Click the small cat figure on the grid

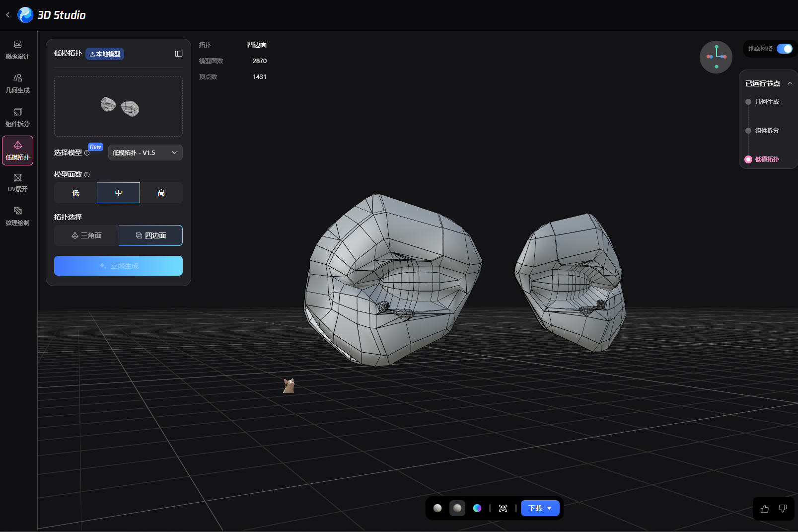point(289,385)
